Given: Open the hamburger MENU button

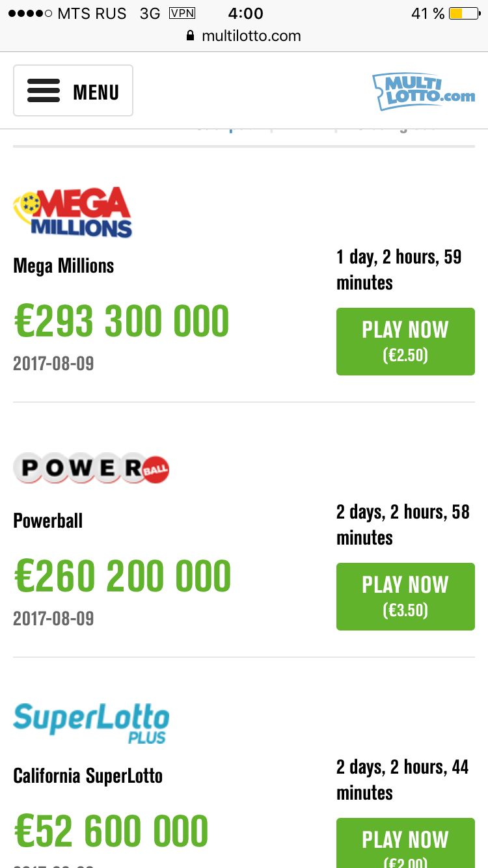Looking at the screenshot, I should tap(73, 91).
